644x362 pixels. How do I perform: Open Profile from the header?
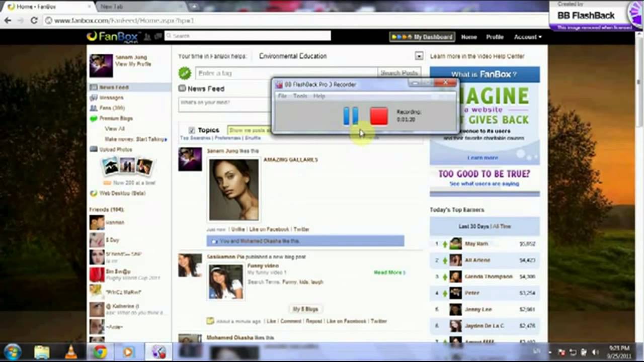[x=495, y=37]
